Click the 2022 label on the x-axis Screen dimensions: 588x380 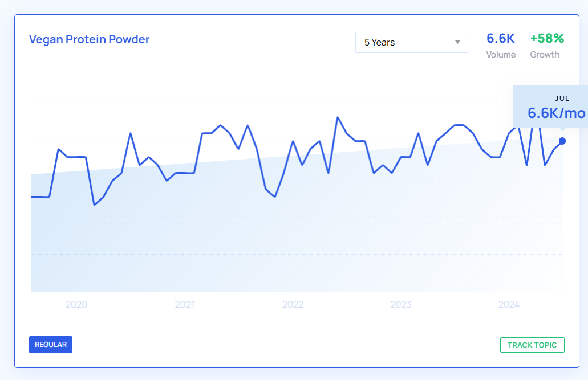click(293, 305)
